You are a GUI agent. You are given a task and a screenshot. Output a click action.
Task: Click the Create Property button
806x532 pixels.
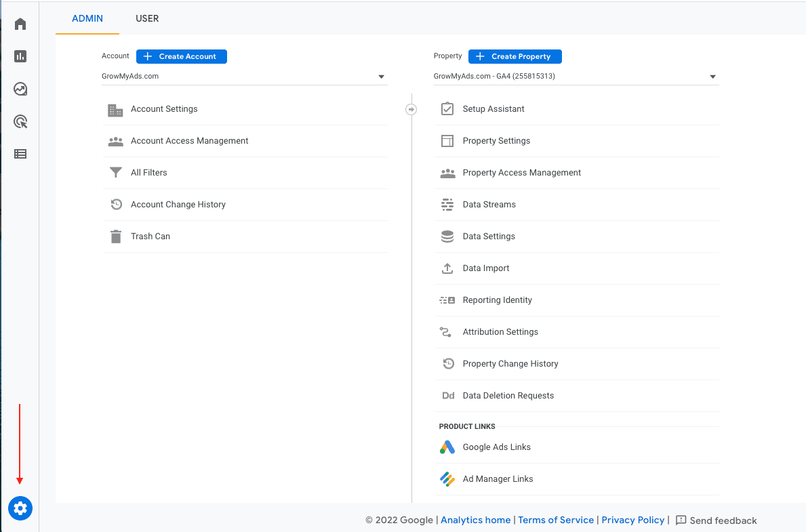[515, 56]
